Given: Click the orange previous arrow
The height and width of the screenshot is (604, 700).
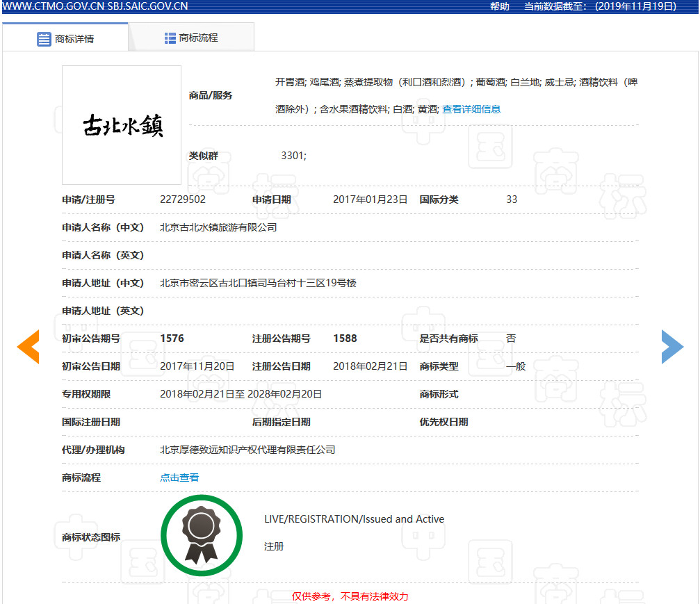Looking at the screenshot, I should tap(28, 347).
